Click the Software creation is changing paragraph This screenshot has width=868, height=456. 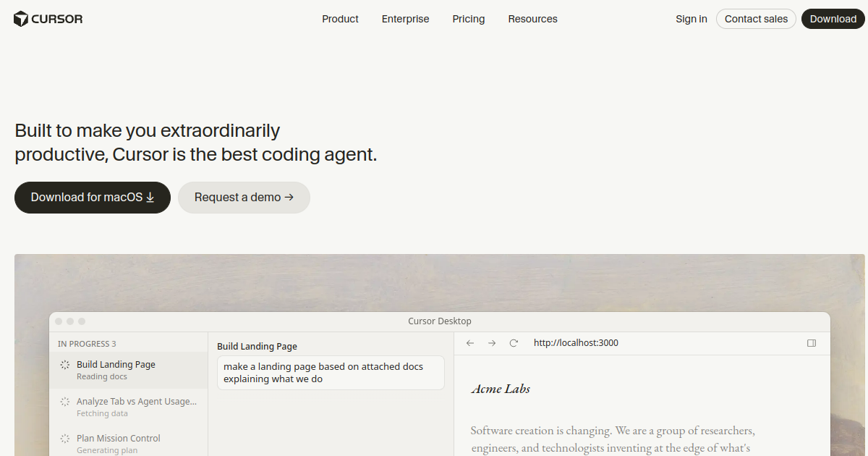point(613,439)
